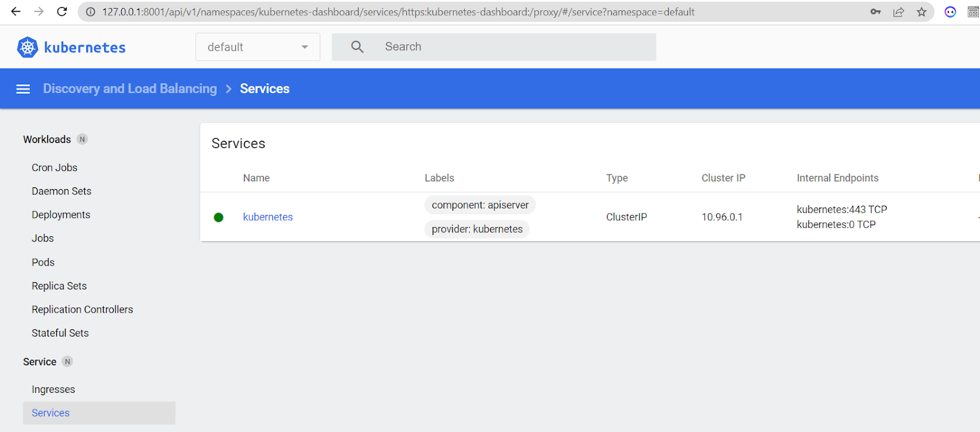980x432 pixels.
Task: Open Cron Jobs in sidebar
Action: 55,168
